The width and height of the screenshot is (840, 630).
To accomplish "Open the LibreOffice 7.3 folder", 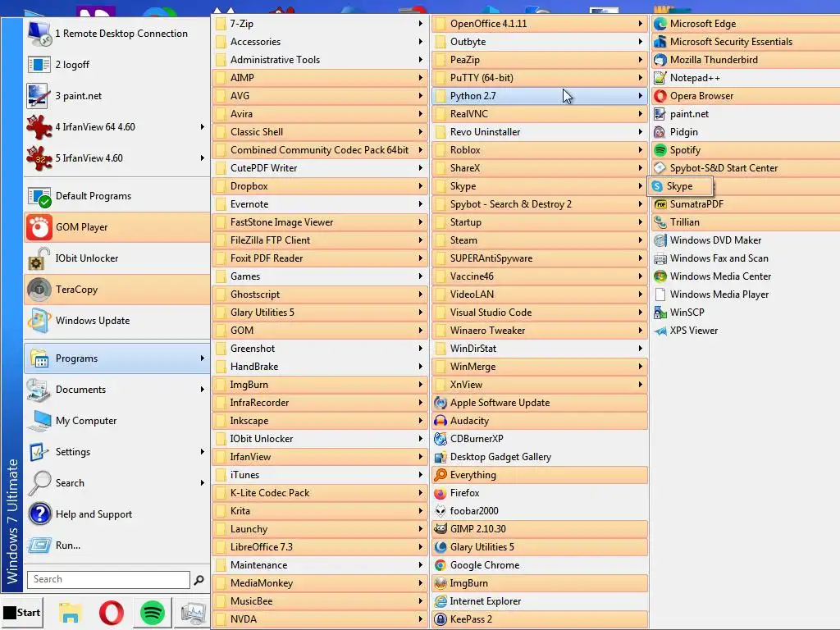I will click(x=321, y=547).
